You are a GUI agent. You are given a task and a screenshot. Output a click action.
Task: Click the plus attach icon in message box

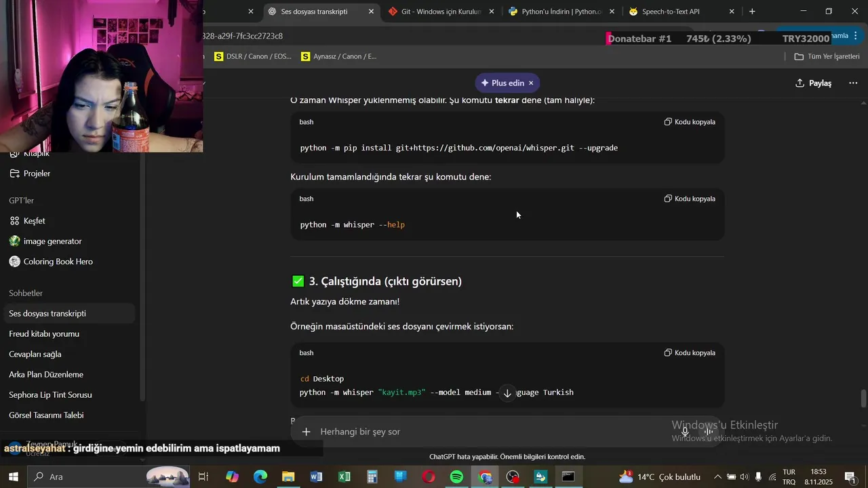click(306, 432)
